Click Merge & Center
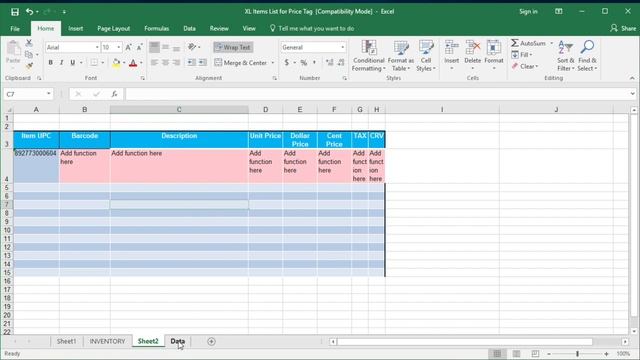The width and height of the screenshot is (640, 360). coord(241,62)
